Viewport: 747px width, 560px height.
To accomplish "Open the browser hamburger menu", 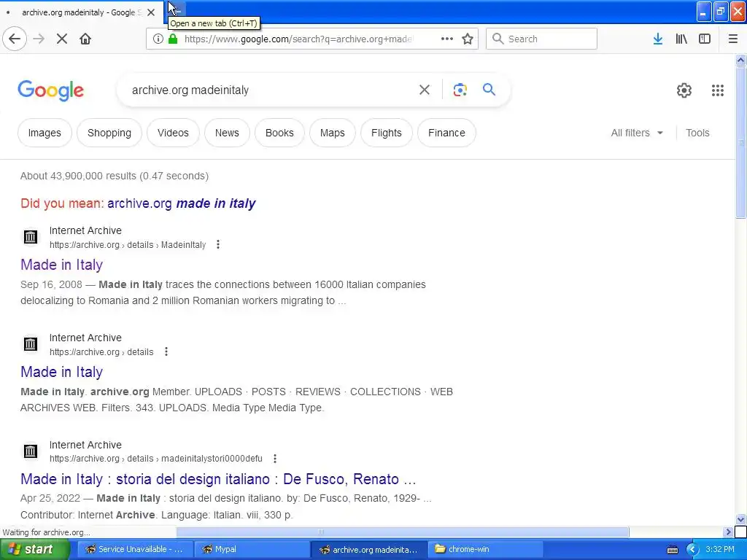I will pyautogui.click(x=732, y=39).
